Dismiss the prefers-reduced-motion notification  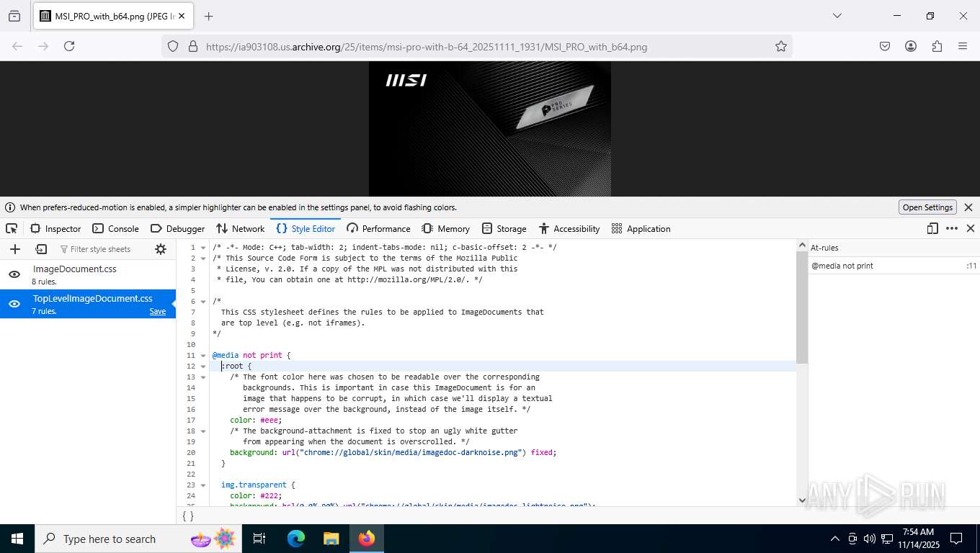[968, 207]
